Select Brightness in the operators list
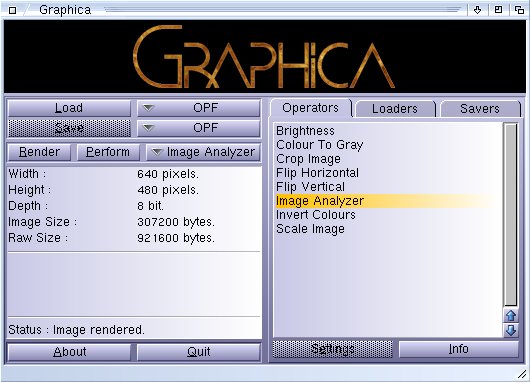This screenshot has height=382, width=530. (x=388, y=131)
